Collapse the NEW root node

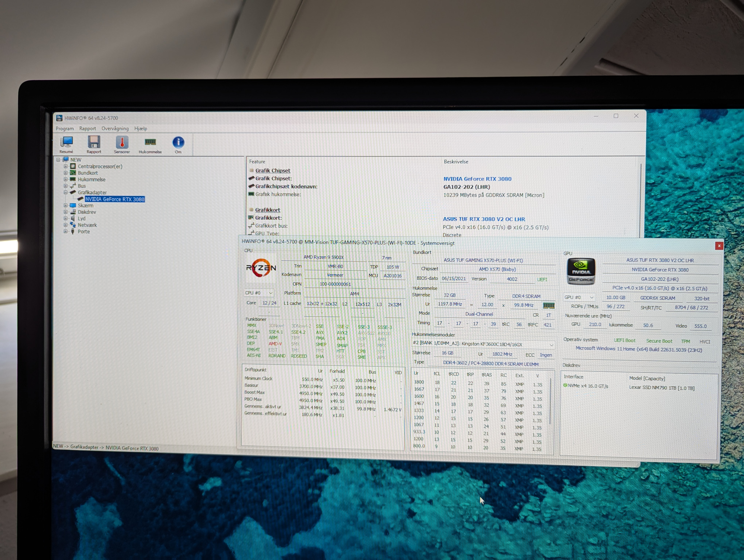pos(58,160)
